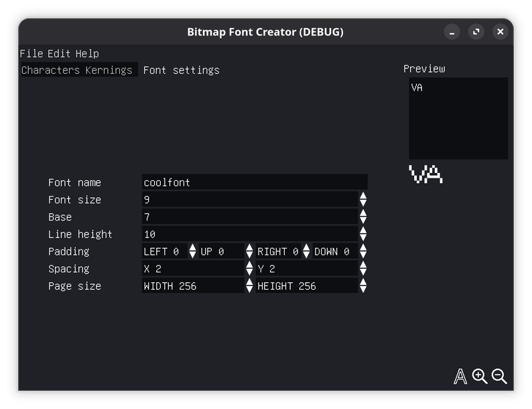This screenshot has width=532, height=409.
Task: Increase Padding DOWN with up arrow
Action: 363,248
